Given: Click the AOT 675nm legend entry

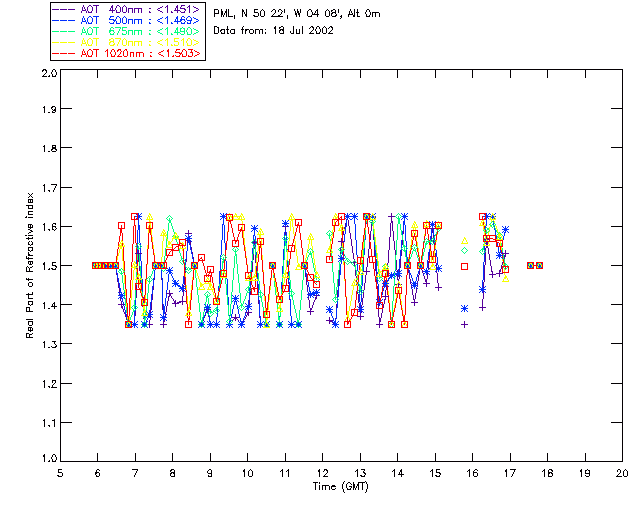Looking at the screenshot, I should click(x=127, y=31).
